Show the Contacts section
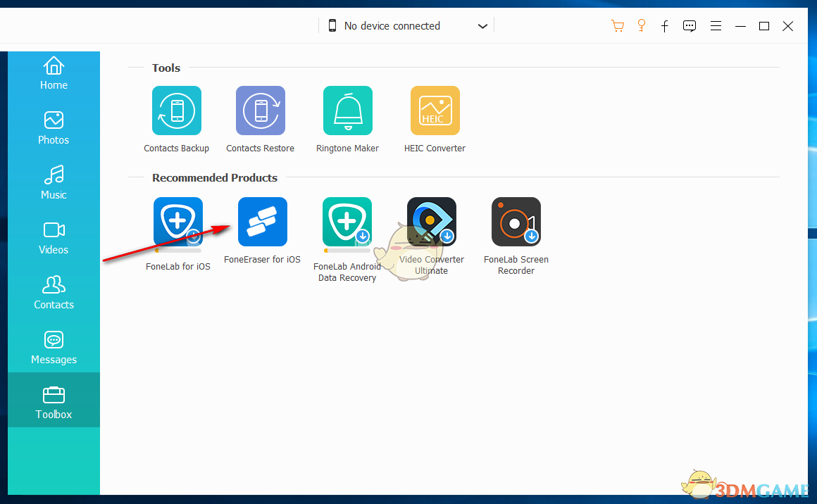817x504 pixels. pos(54,293)
